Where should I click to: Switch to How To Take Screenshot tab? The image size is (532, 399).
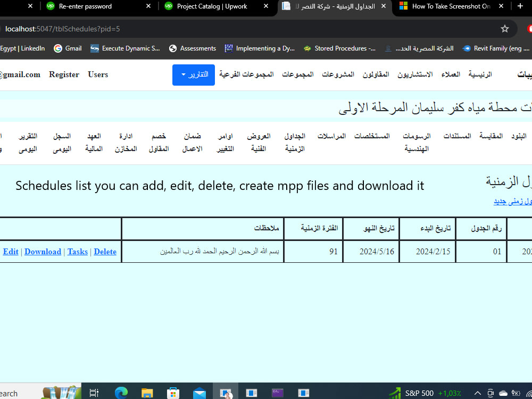pos(451,6)
